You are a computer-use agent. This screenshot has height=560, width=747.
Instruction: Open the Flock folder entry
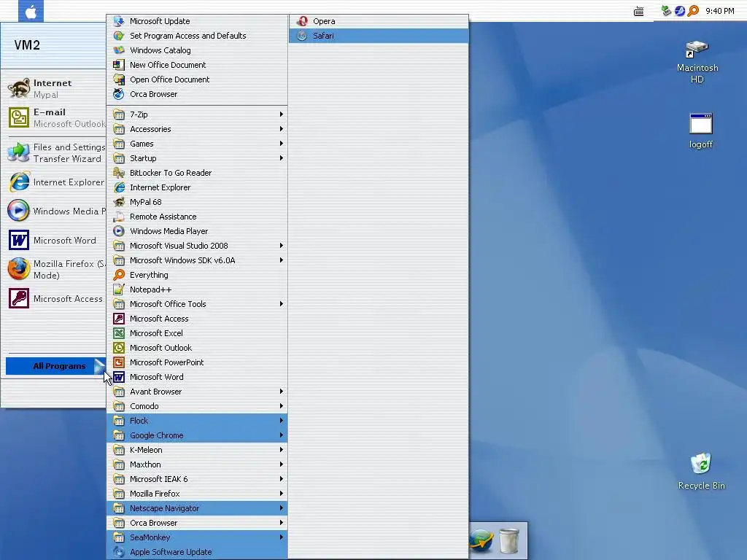point(197,421)
